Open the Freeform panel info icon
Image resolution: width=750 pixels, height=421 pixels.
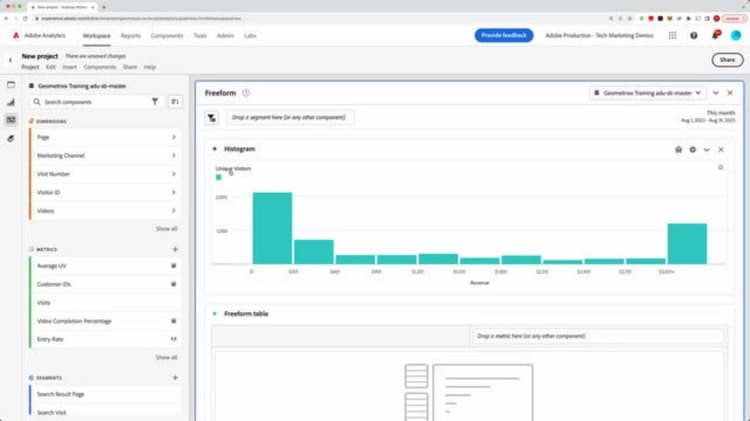[x=246, y=93]
